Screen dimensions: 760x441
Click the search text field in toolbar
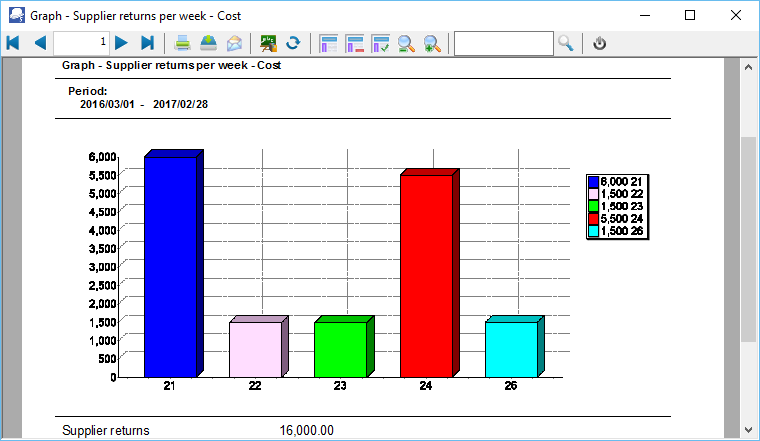[x=503, y=43]
